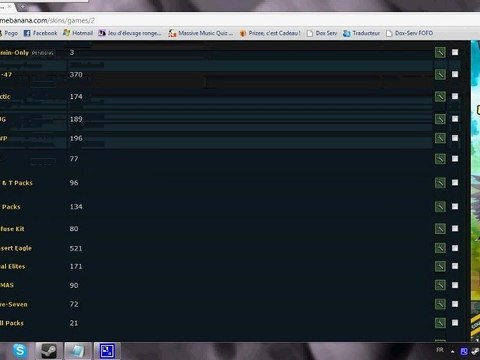Open the third taskbar app, right of Steam

[x=78, y=351]
